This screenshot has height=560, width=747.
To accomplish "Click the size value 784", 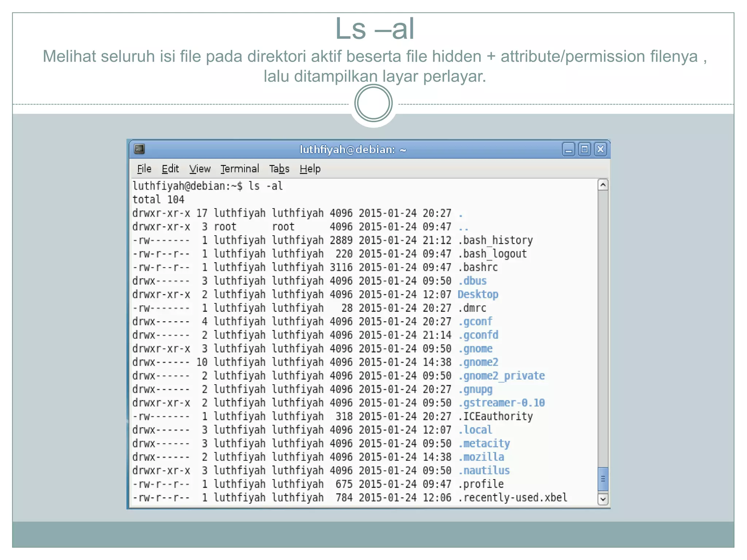I will (x=344, y=498).
